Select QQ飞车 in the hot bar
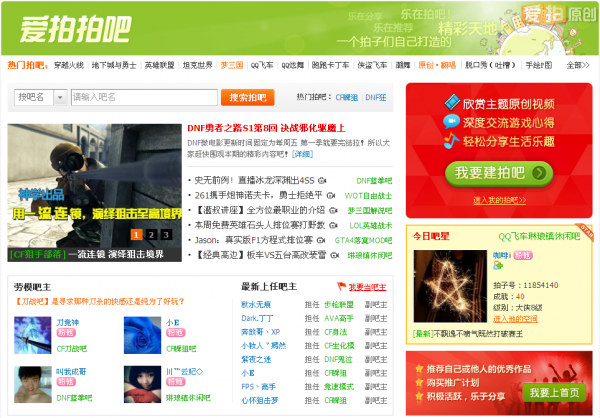Viewport: 600px width, 418px height. click(262, 65)
